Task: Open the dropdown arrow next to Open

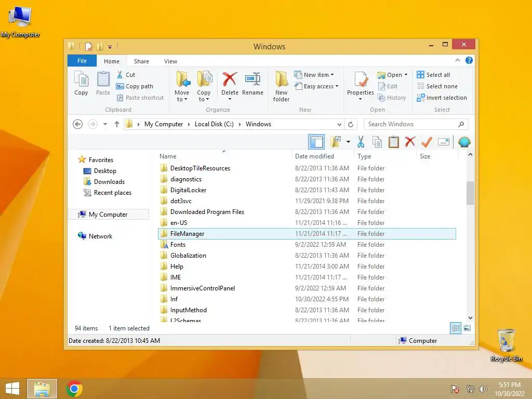Action: click(x=406, y=75)
